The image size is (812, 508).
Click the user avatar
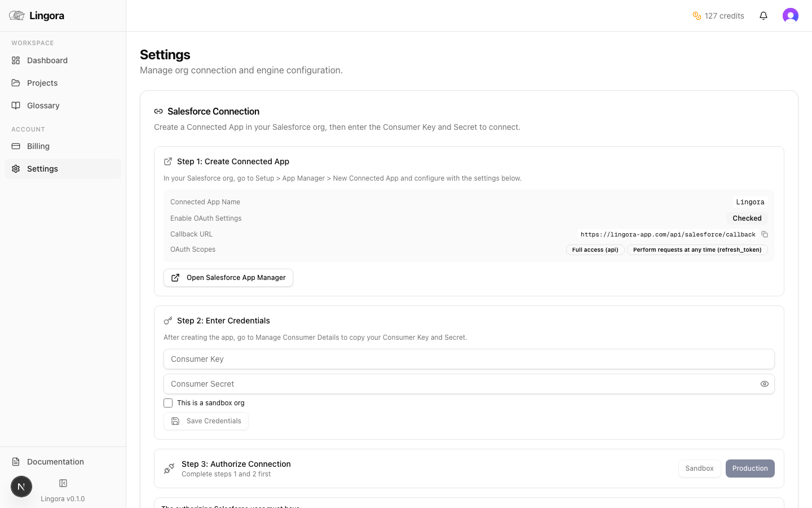(x=790, y=15)
